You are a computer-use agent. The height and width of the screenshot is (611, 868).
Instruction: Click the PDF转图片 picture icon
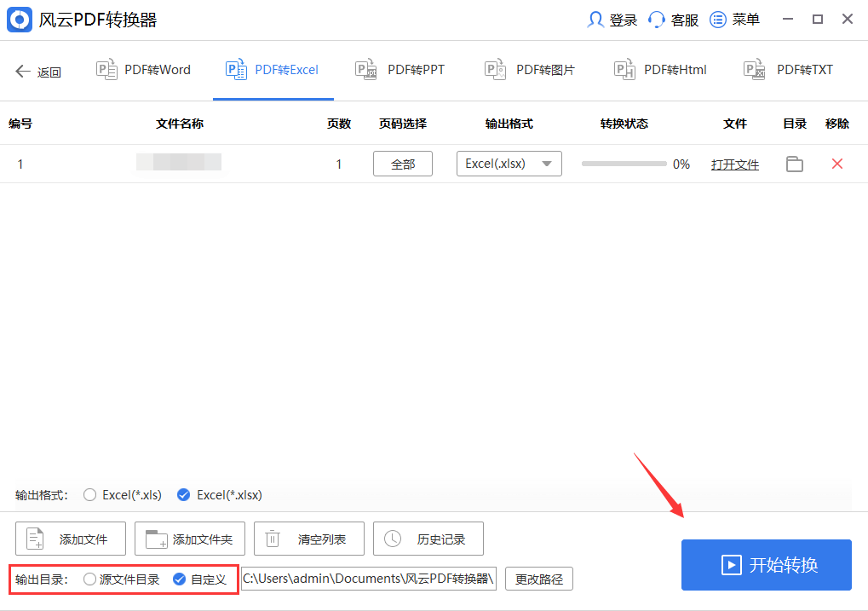(496, 70)
